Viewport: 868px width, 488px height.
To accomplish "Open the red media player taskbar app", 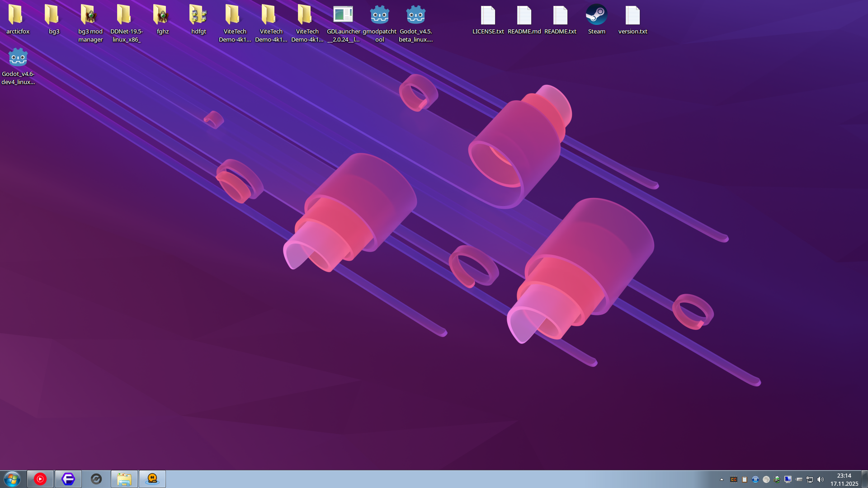I will (40, 479).
